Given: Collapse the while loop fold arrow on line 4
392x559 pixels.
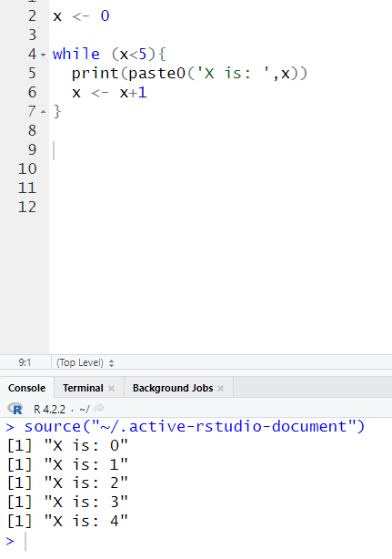Looking at the screenshot, I should click(43, 55).
